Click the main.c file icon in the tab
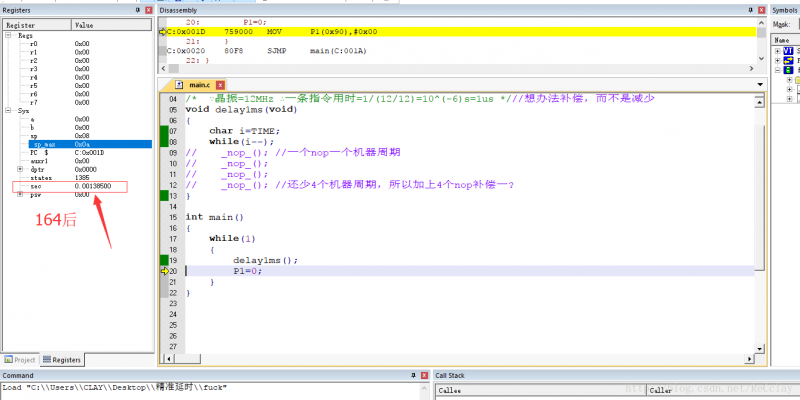 click(x=180, y=85)
